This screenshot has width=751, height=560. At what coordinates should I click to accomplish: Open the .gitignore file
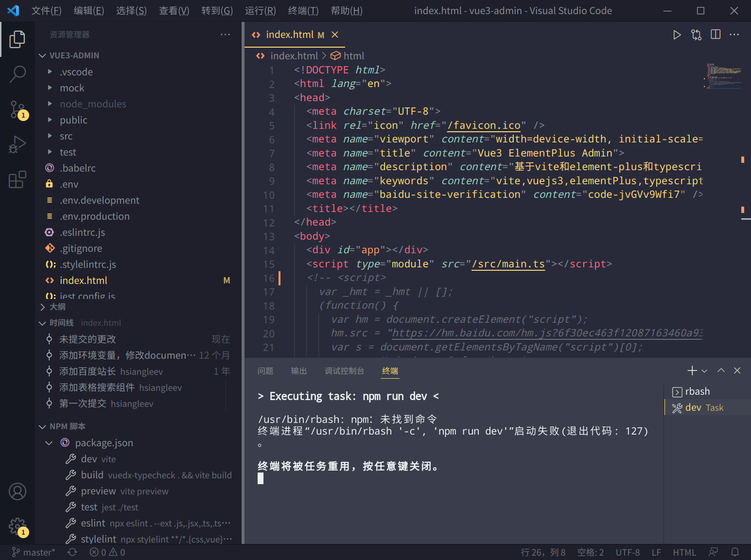click(x=139, y=248)
